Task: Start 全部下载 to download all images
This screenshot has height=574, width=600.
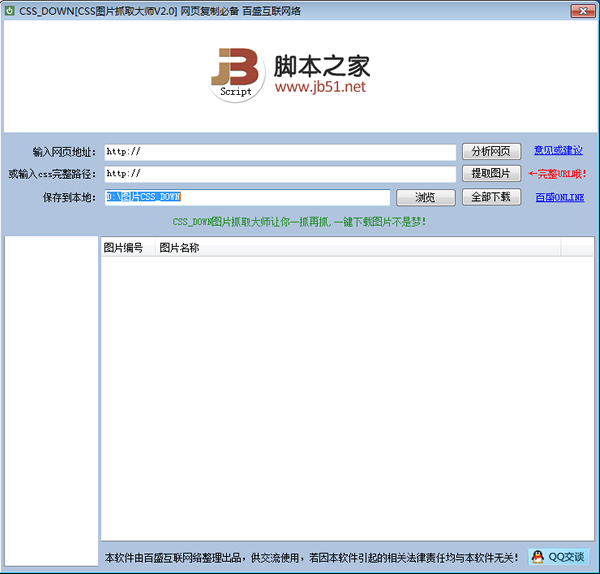Action: pyautogui.click(x=491, y=197)
